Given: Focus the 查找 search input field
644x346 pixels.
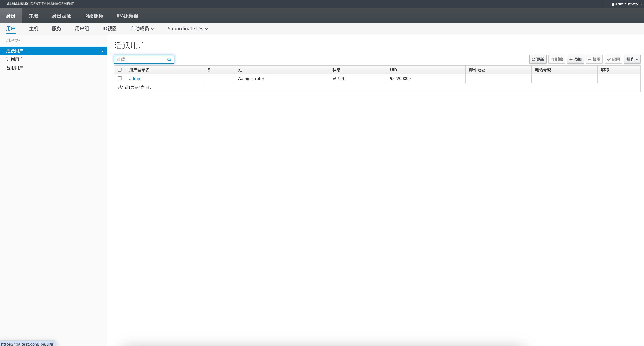Looking at the screenshot, I should (x=140, y=59).
